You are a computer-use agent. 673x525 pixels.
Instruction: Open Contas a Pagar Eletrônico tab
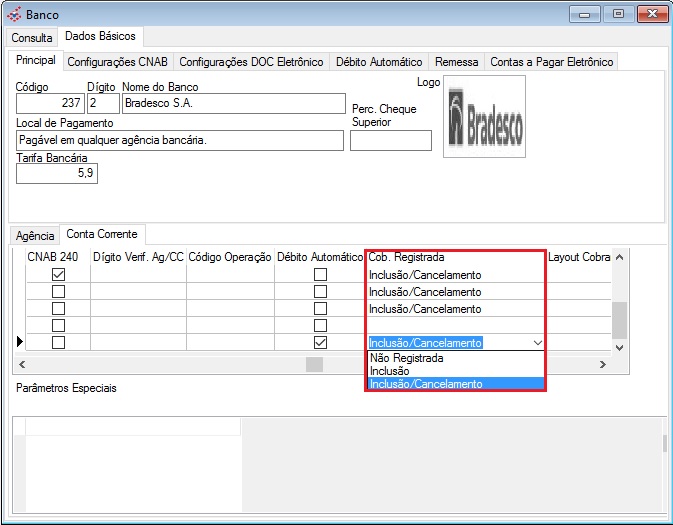551,62
